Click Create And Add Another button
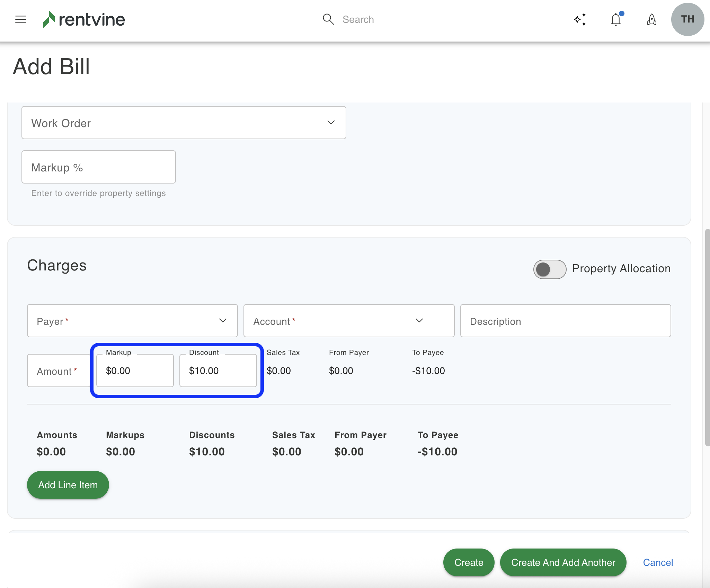This screenshot has height=588, width=710. click(x=563, y=562)
